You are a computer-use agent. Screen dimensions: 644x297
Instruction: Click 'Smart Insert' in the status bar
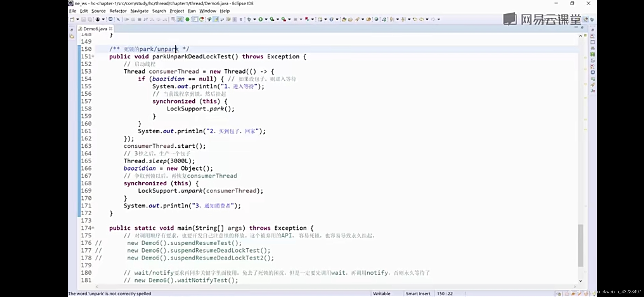tap(418, 293)
